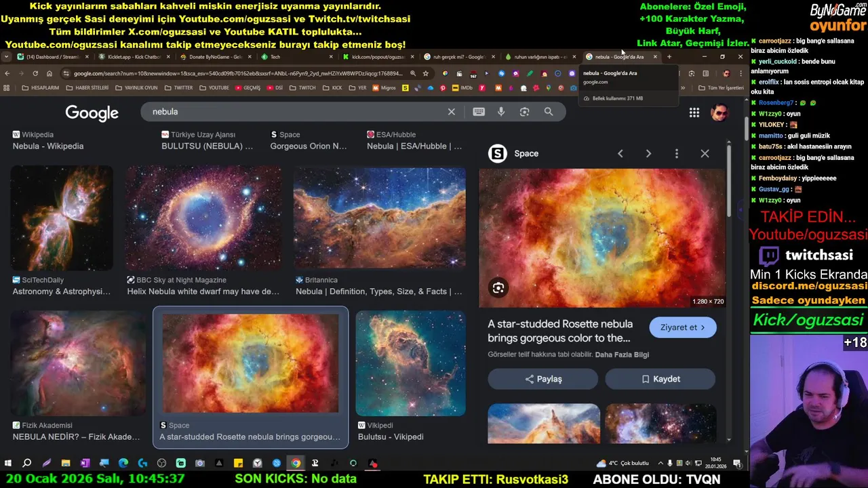This screenshot has width=868, height=488.
Task: Open File Explorer from the taskbar
Action: [66, 464]
